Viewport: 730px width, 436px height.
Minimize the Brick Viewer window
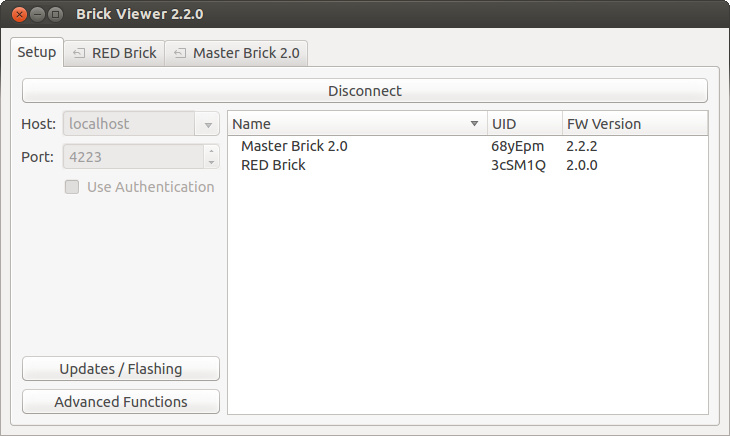click(x=37, y=14)
